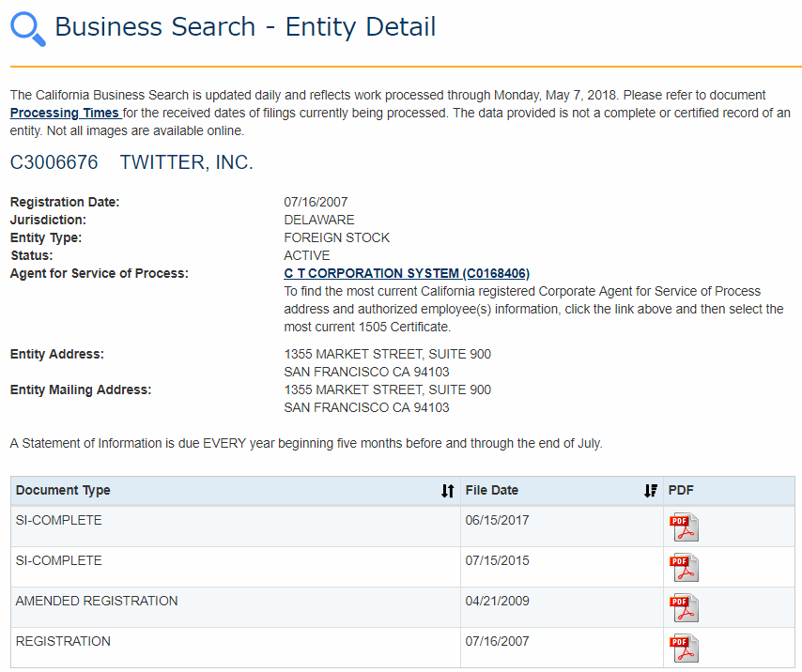Open the Processing Times link
The width and height of the screenshot is (802, 672).
[x=65, y=113]
